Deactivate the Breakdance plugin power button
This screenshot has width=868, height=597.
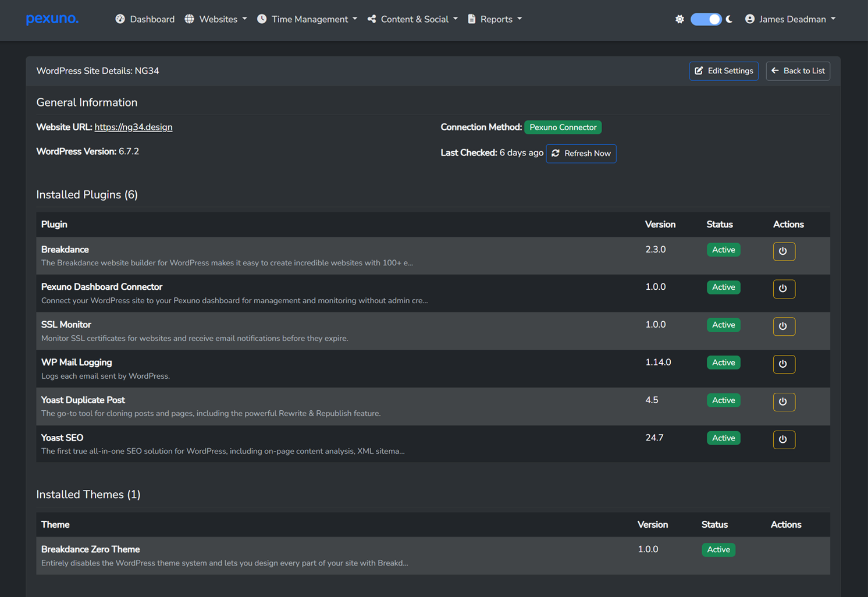click(784, 251)
